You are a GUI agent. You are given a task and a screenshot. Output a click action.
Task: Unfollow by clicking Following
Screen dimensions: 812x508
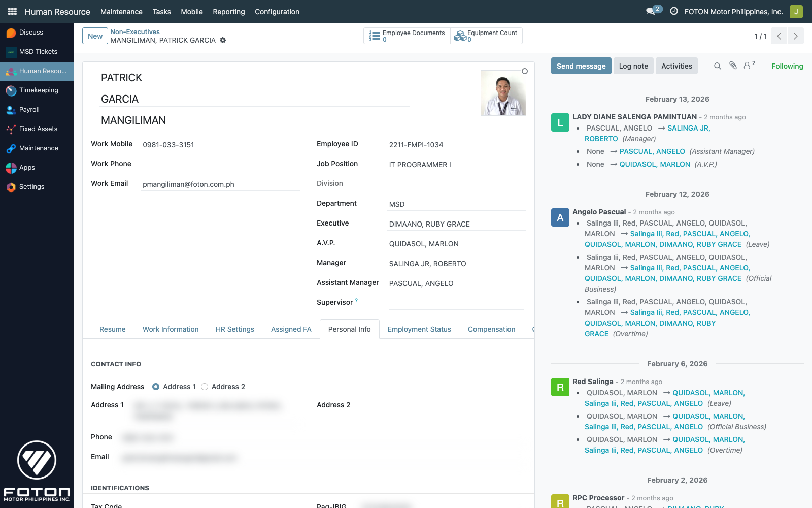point(787,66)
